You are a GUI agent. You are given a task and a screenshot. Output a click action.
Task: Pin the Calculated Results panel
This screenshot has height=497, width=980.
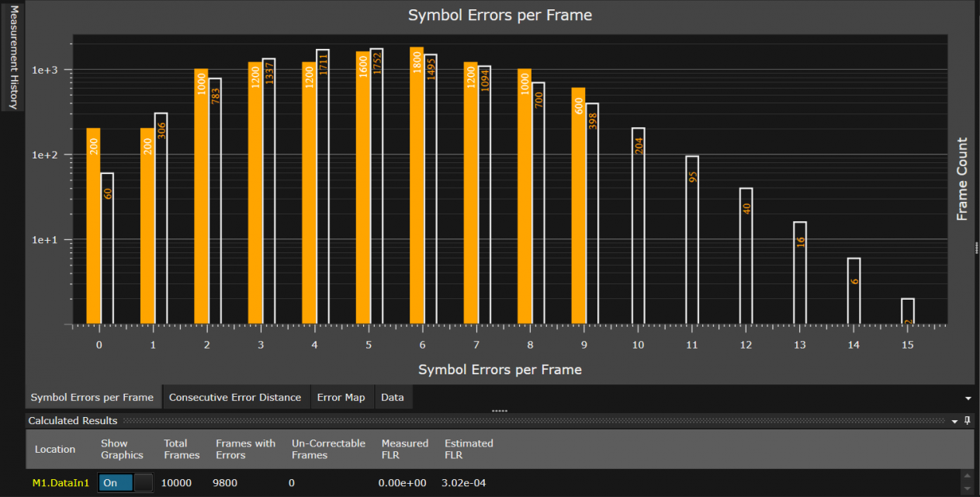[968, 420]
